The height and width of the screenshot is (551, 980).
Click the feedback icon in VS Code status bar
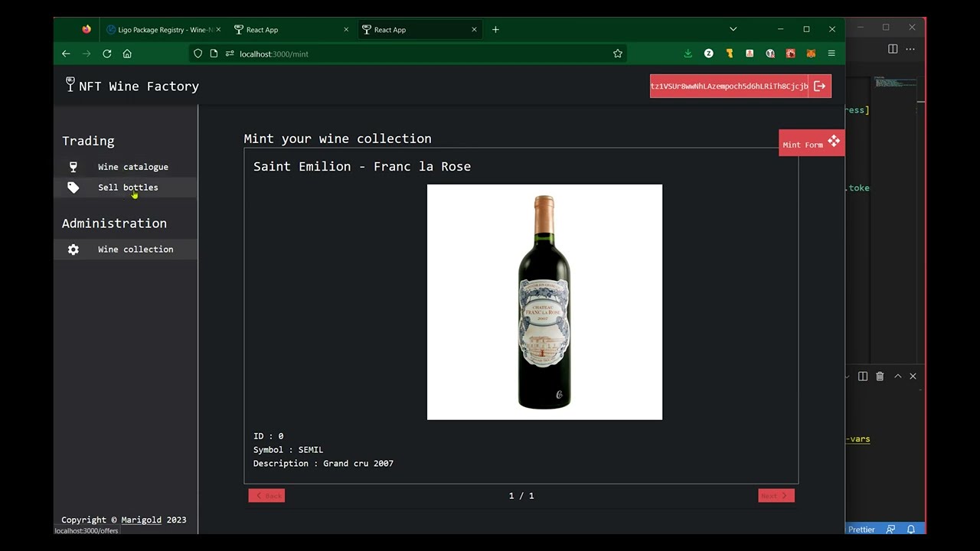(890, 529)
